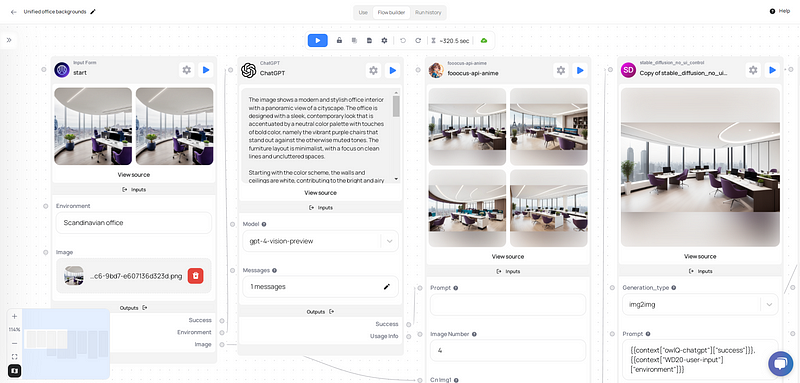Image resolution: width=800 pixels, height=383 pixels.
Task: Click the Environment field with Scandinavian office
Action: tap(134, 223)
